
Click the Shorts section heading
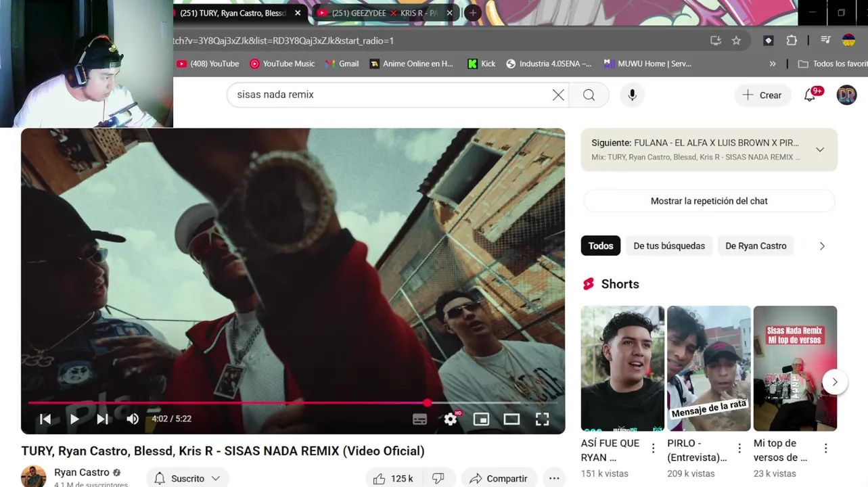pyautogui.click(x=620, y=284)
